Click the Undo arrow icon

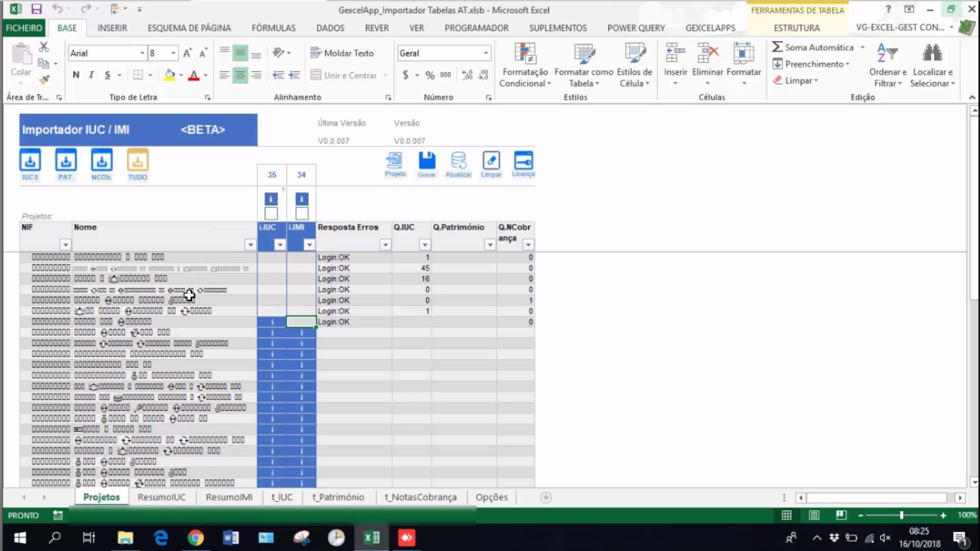click(57, 9)
